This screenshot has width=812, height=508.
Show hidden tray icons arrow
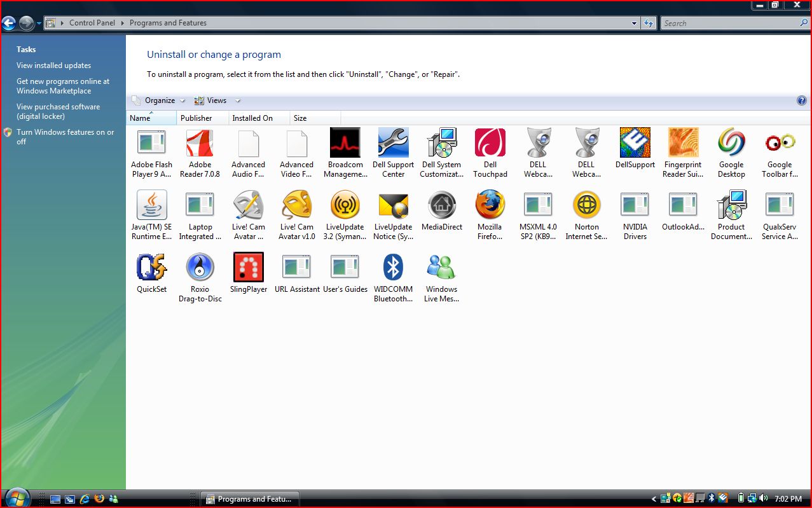tap(654, 499)
